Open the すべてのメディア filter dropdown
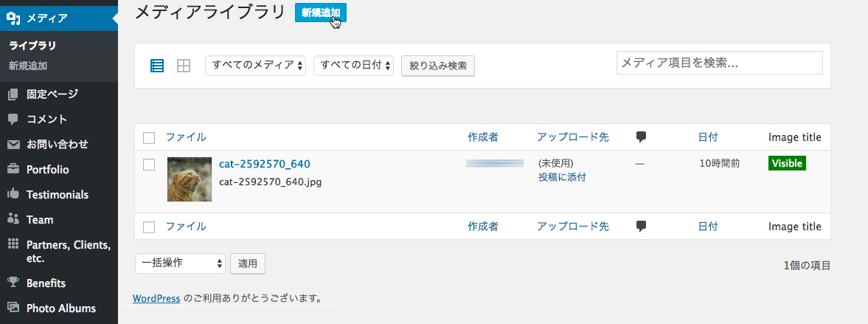Screen dimensions: 868x324 [255, 66]
